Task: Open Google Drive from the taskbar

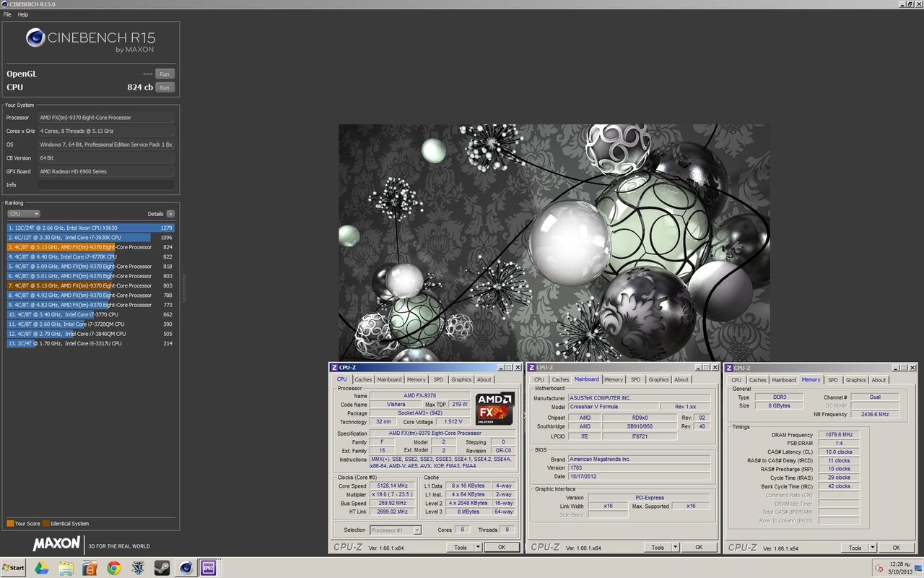Action: (x=41, y=568)
